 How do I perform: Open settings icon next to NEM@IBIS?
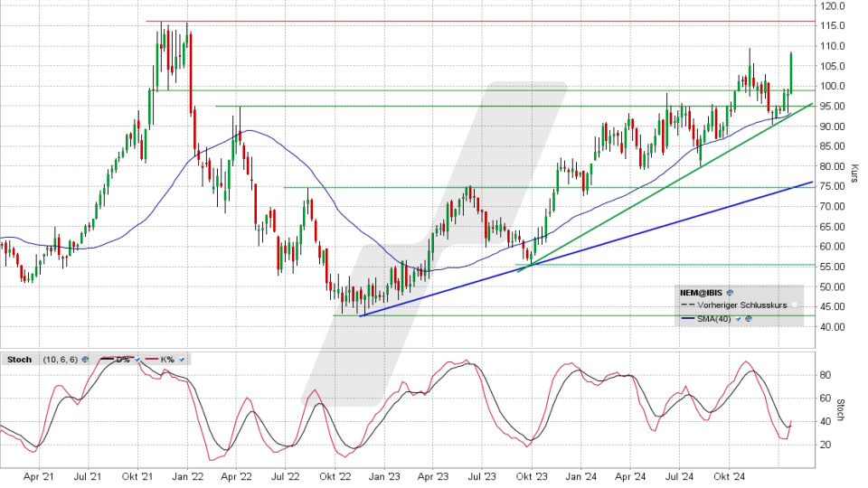(x=730, y=293)
